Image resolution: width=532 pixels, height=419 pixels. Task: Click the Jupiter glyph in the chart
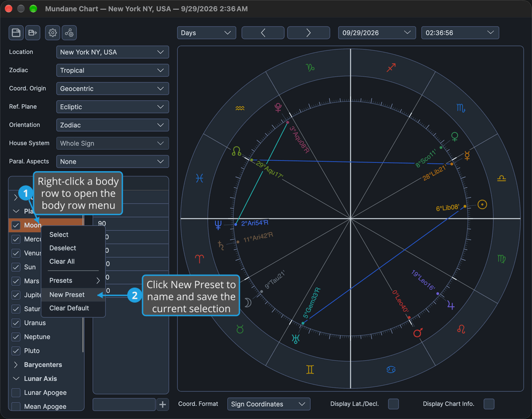[450, 305]
